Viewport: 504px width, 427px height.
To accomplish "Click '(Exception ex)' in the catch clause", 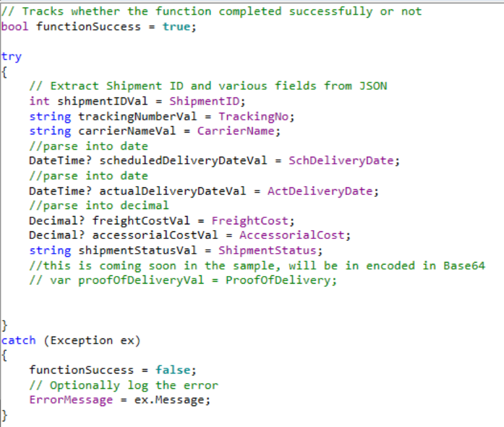I will tap(92, 340).
